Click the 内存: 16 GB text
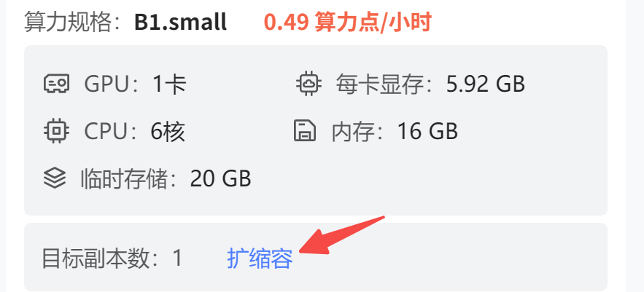 pos(395,132)
